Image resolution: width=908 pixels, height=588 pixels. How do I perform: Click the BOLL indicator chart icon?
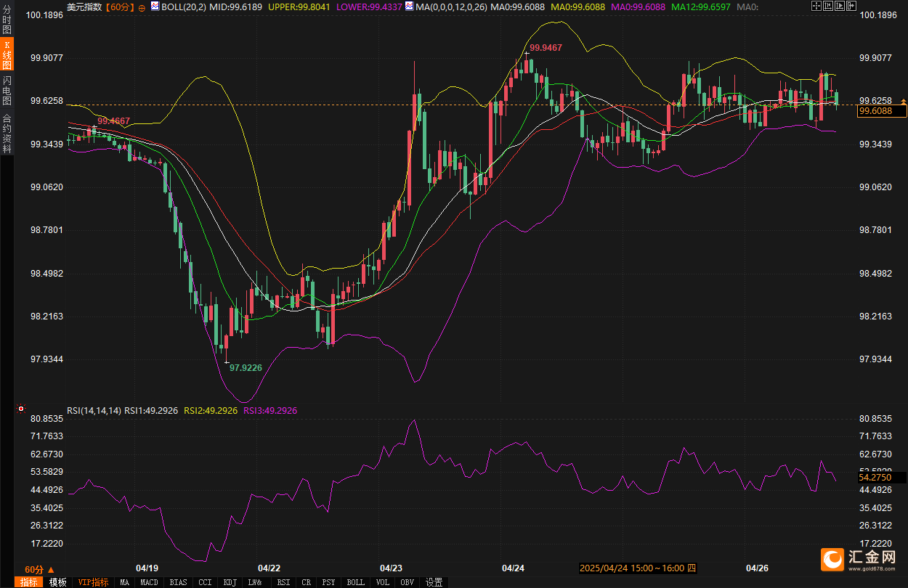tap(155, 6)
